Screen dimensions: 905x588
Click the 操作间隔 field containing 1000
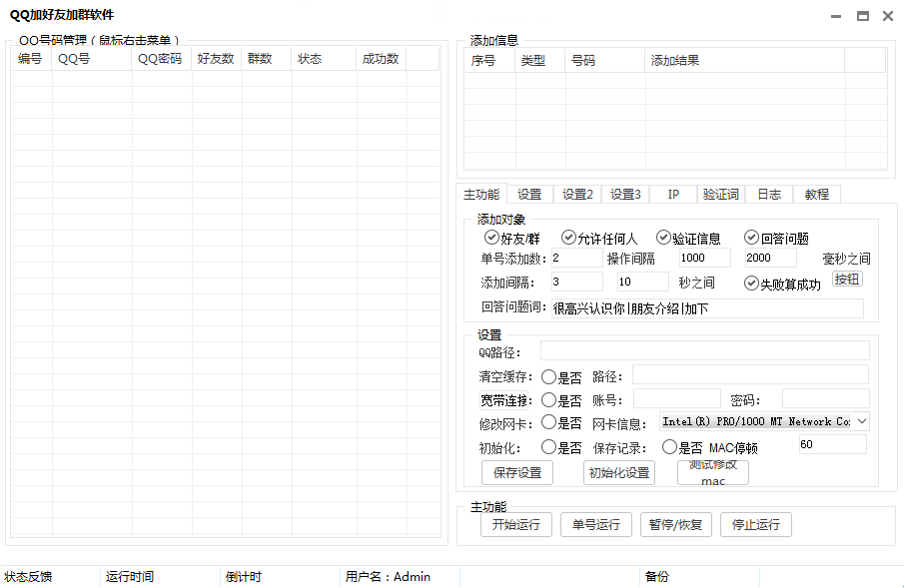click(x=705, y=258)
